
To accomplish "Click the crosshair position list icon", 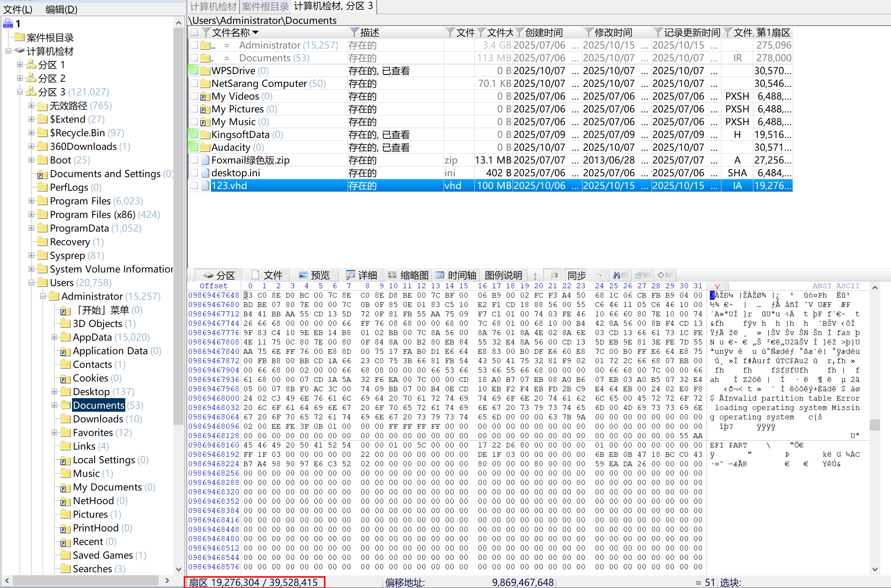I will (x=664, y=275).
